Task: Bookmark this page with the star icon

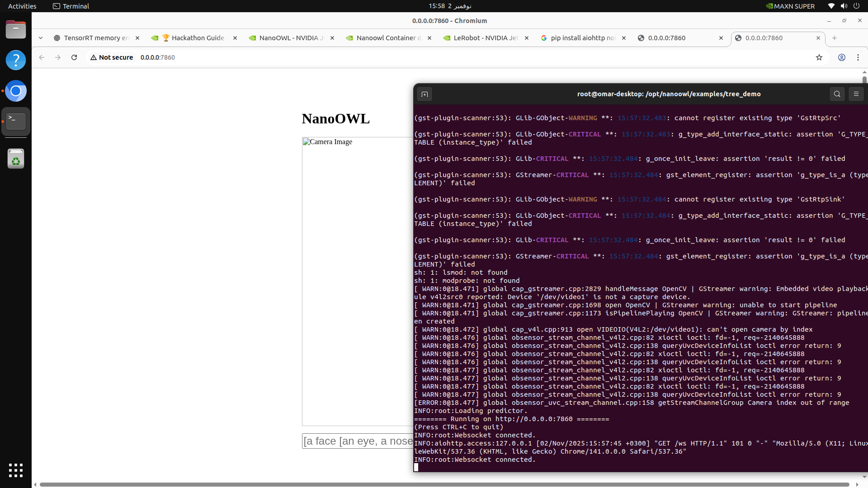Action: click(819, 57)
